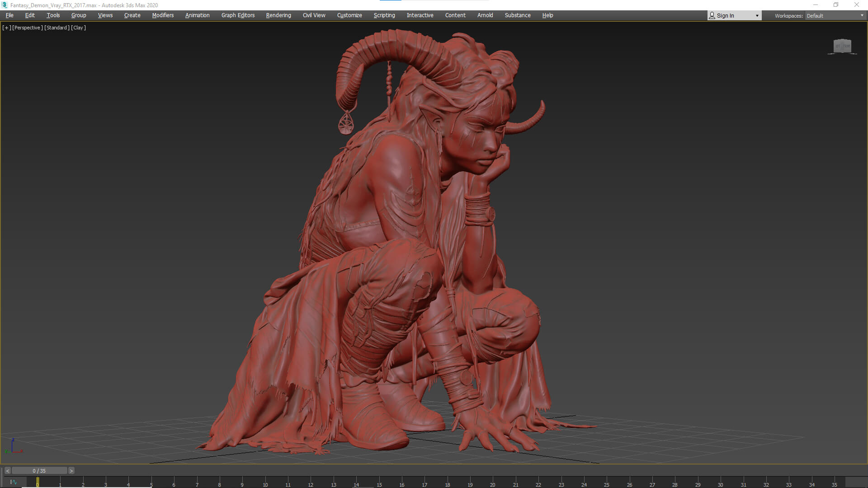Open the Views menu
This screenshot has width=868, height=488.
(105, 15)
